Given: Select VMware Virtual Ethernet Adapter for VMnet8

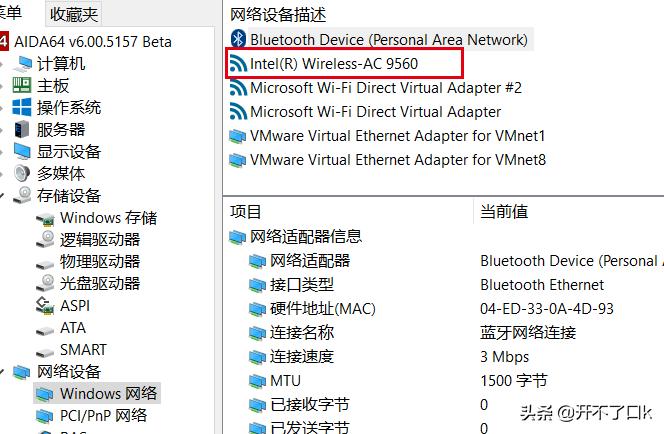Looking at the screenshot, I should [x=397, y=160].
